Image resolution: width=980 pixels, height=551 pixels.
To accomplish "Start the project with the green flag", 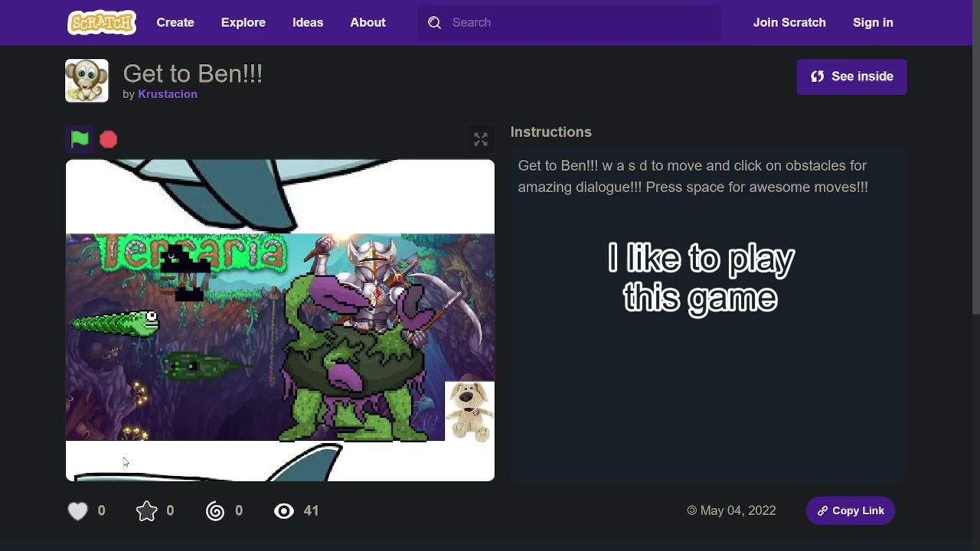I will click(x=80, y=139).
